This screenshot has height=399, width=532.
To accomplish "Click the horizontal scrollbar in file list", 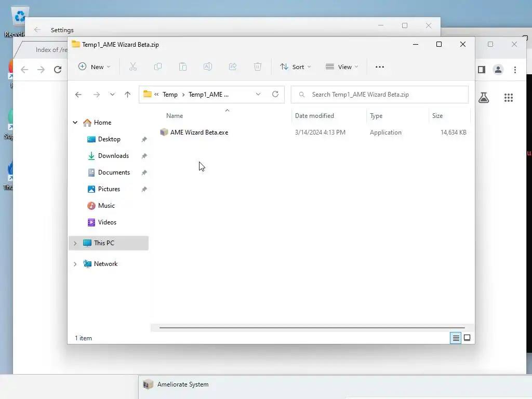I will pyautogui.click(x=312, y=328).
